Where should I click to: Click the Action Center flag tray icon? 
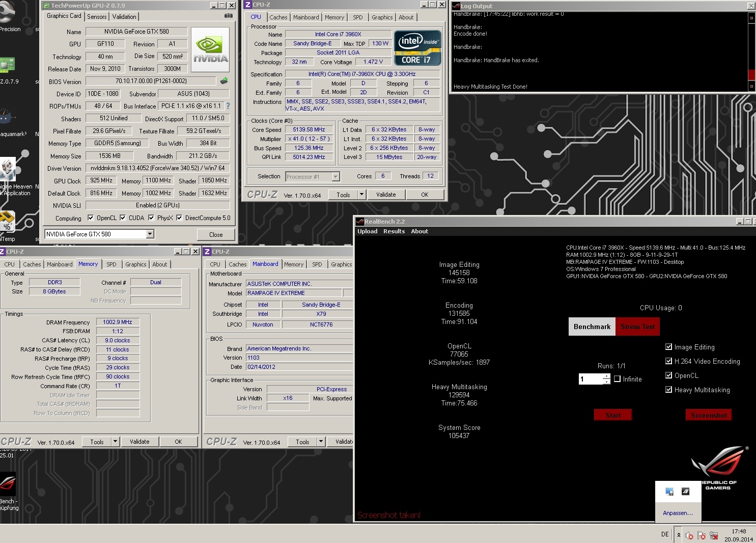coord(702,535)
